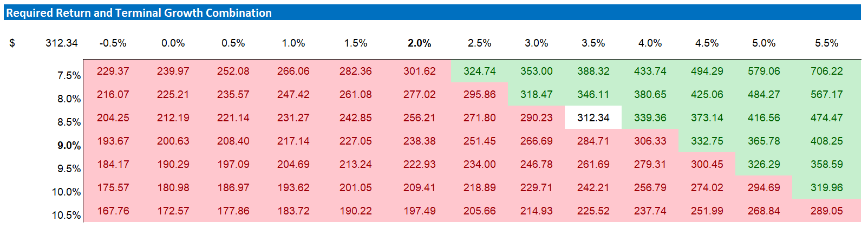Click the blue title banner 'Required Return and Terminal Growth Combination'
This screenshot has height=228, width=868.
[x=139, y=13]
